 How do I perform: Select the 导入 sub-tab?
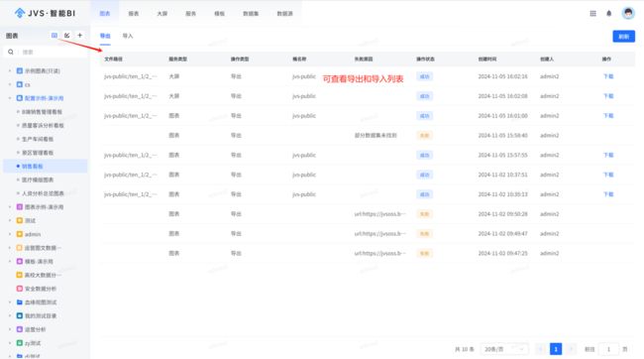click(x=128, y=36)
